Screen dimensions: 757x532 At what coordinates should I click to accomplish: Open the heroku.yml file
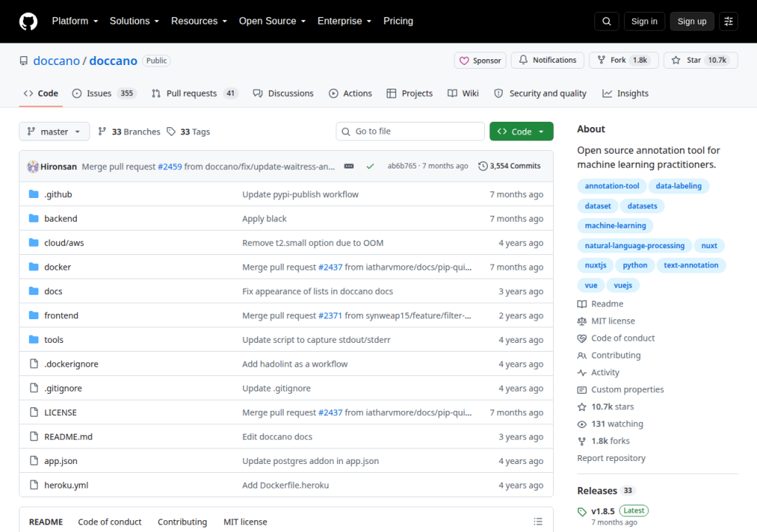click(x=66, y=485)
